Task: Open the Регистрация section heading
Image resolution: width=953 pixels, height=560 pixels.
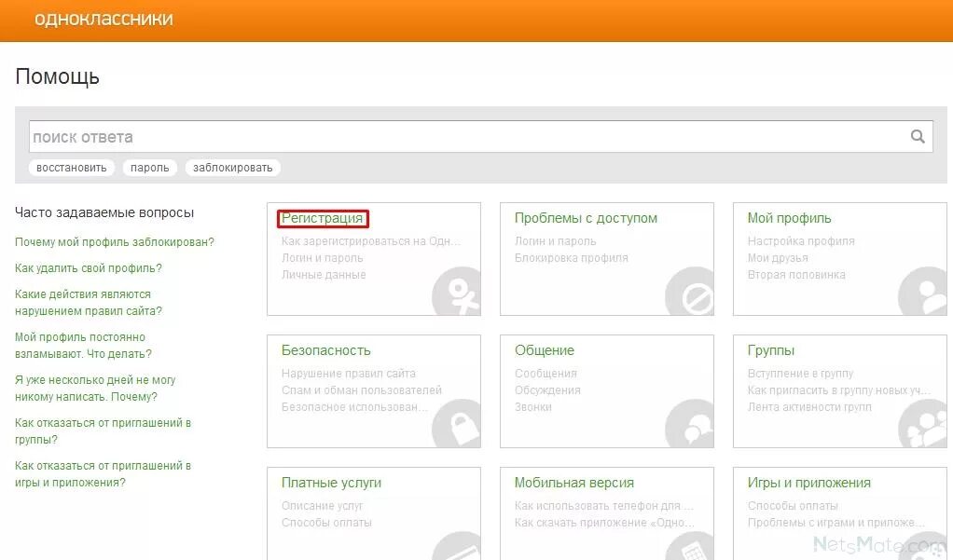Action: coord(322,218)
